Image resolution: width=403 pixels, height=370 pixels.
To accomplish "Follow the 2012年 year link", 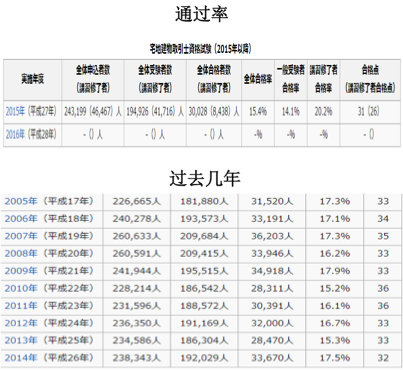I will point(21,323).
